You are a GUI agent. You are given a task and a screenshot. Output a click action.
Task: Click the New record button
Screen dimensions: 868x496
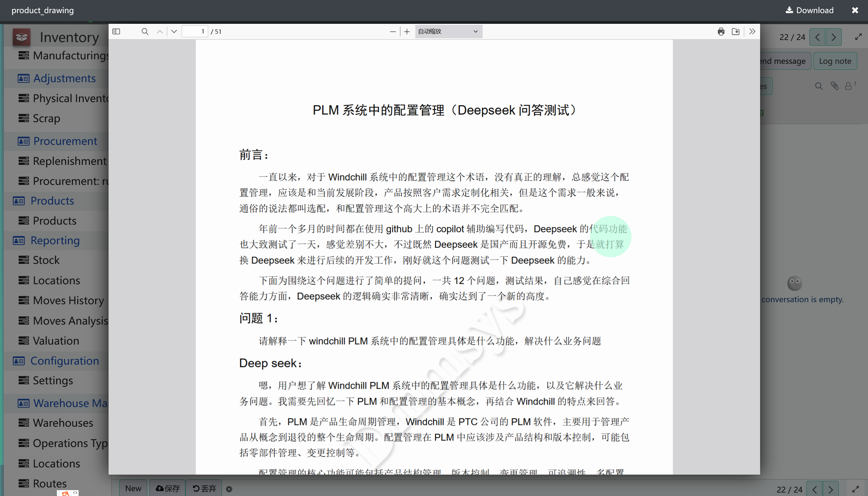(x=133, y=488)
